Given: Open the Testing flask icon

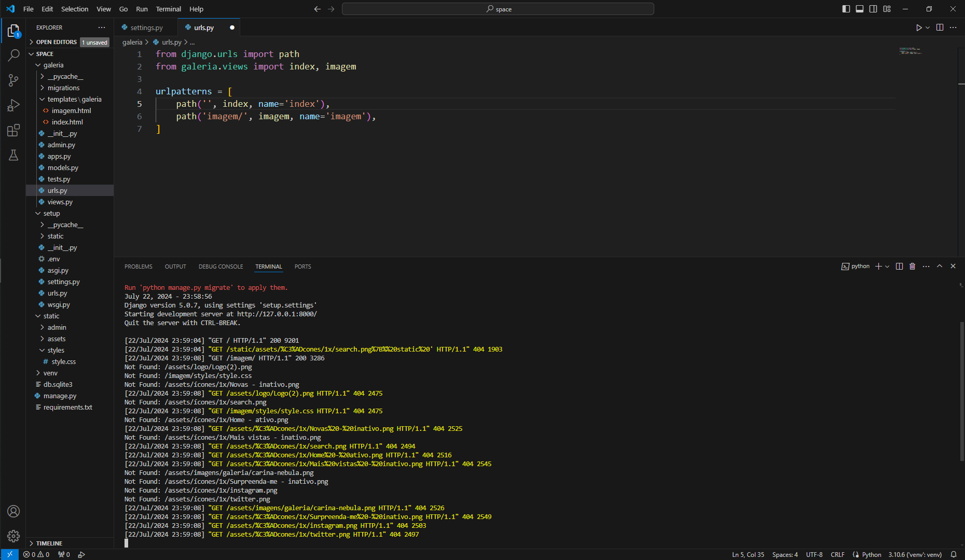Looking at the screenshot, I should click(x=13, y=155).
